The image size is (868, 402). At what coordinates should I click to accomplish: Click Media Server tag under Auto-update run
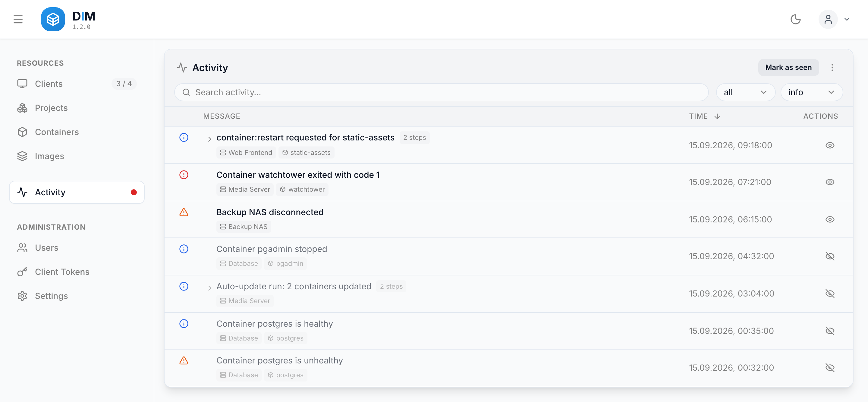coord(245,301)
